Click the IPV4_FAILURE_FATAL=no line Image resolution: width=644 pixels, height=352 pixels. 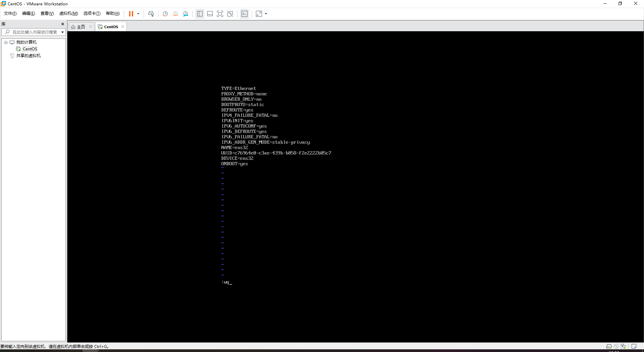click(249, 116)
